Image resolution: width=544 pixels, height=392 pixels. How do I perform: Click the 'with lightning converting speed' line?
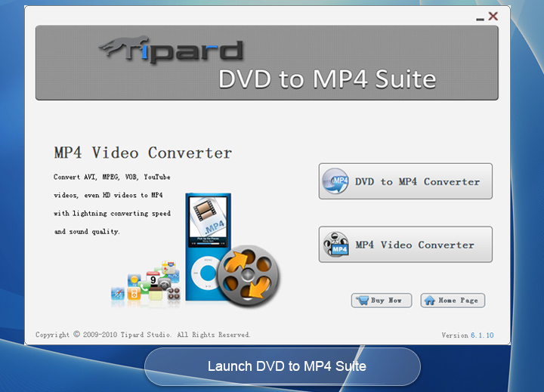click(x=112, y=213)
